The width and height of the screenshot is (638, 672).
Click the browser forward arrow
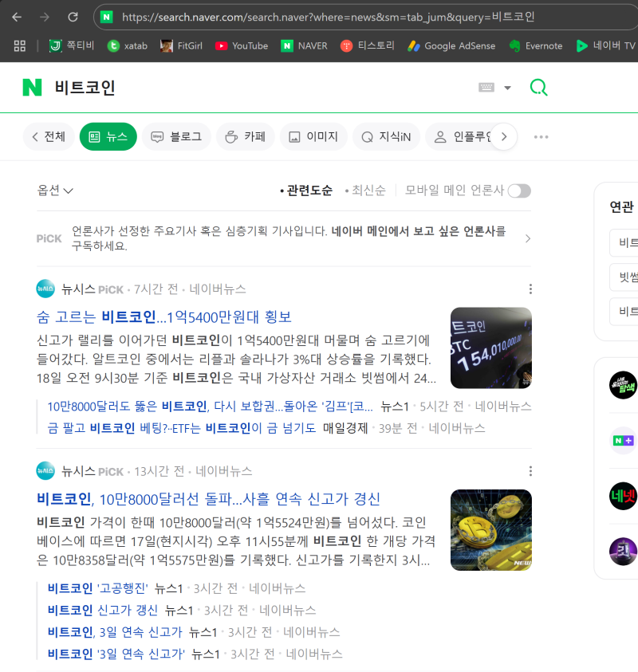point(44,18)
